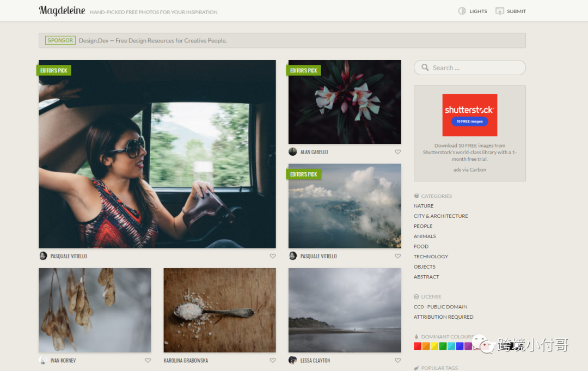Click Editor's Pick badge on flower photo
This screenshot has height=371, width=588.
(303, 70)
